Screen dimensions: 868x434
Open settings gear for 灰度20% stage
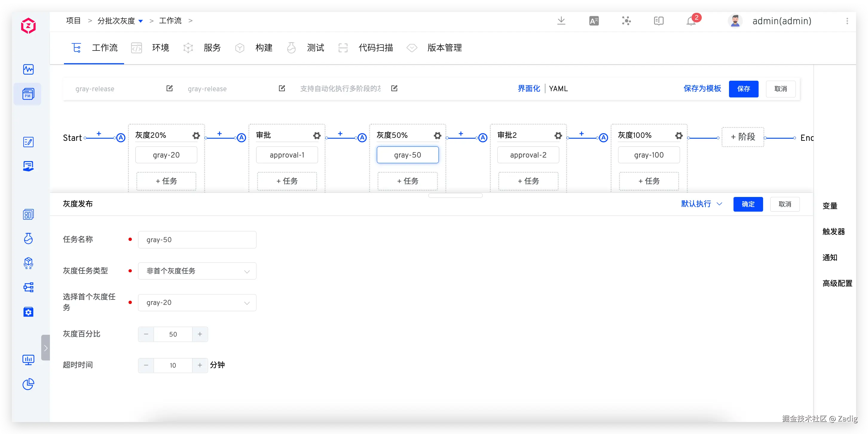coord(196,135)
